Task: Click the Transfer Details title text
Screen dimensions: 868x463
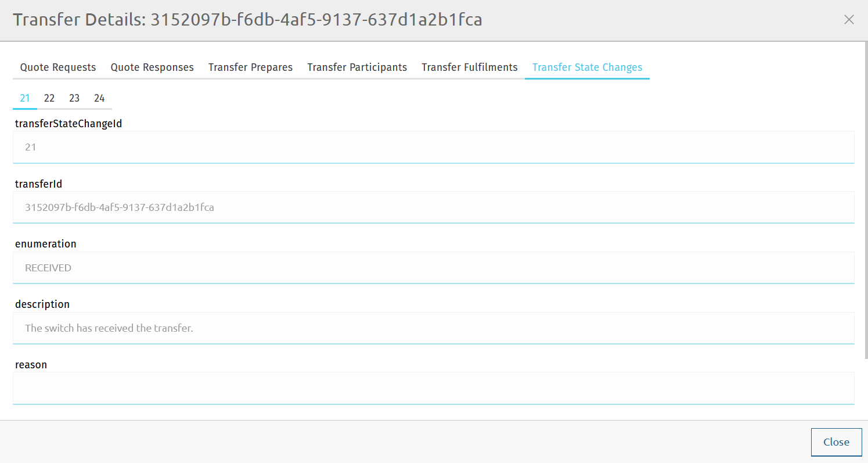Action: pos(247,20)
